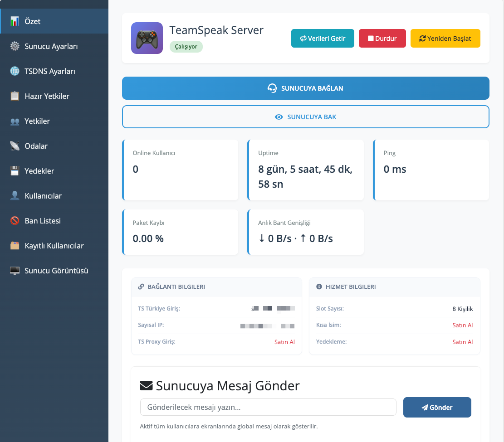Click the Yedekler floppy disk icon
The width and height of the screenshot is (504, 442).
click(x=15, y=171)
